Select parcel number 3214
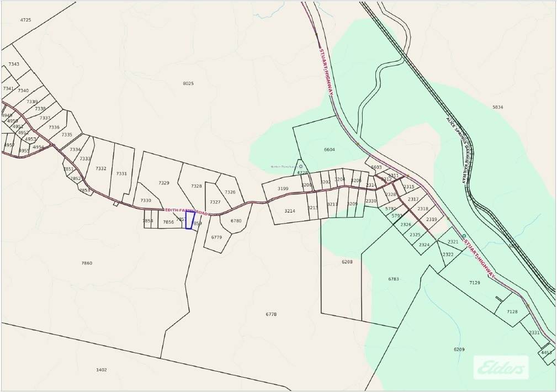Screen dimensions: 557x392 (x=290, y=211)
